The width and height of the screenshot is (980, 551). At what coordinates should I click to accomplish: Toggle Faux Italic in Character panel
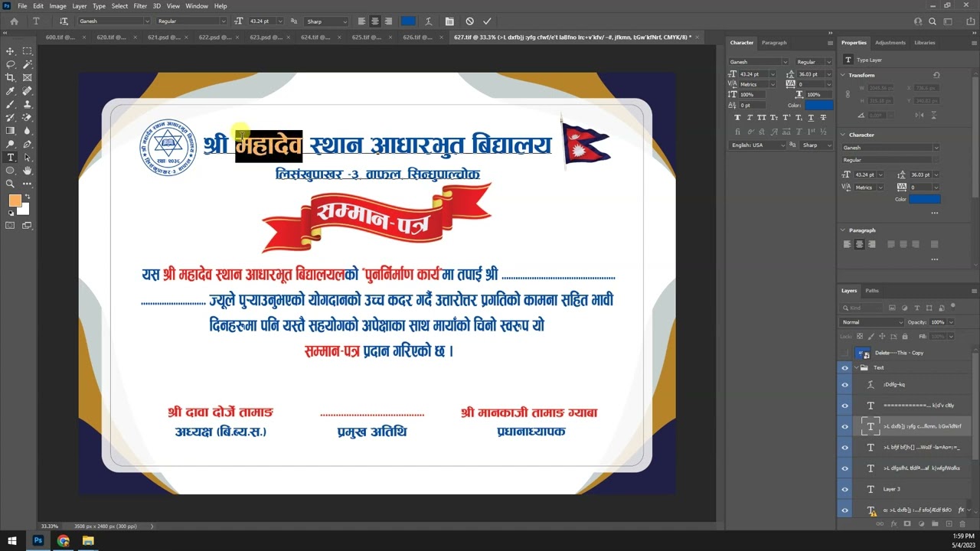pos(750,118)
